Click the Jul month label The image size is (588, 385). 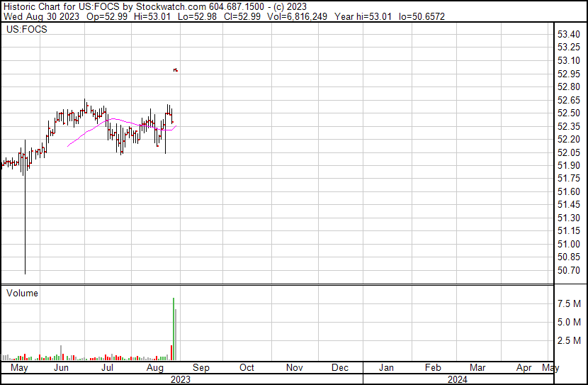click(x=107, y=367)
